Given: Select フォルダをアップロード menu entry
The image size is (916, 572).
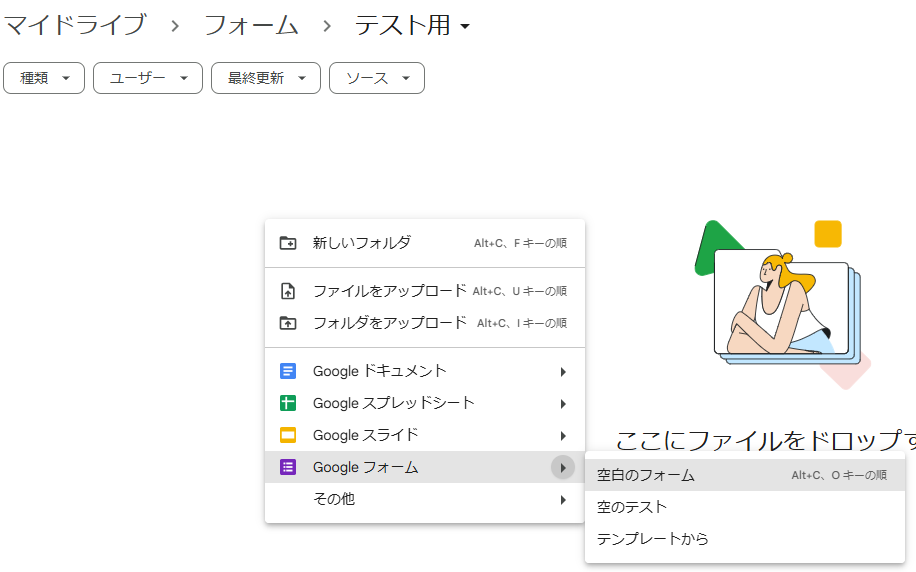Looking at the screenshot, I should coord(425,323).
